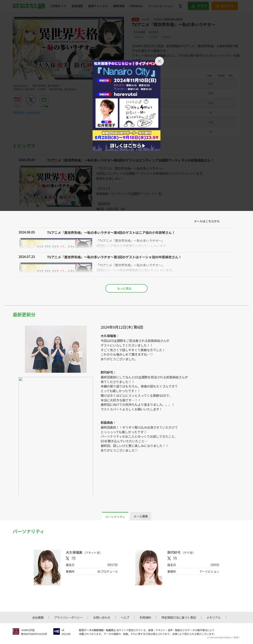Click the 2024.09.09 topic's program banner thumbnail

tap(56, 186)
